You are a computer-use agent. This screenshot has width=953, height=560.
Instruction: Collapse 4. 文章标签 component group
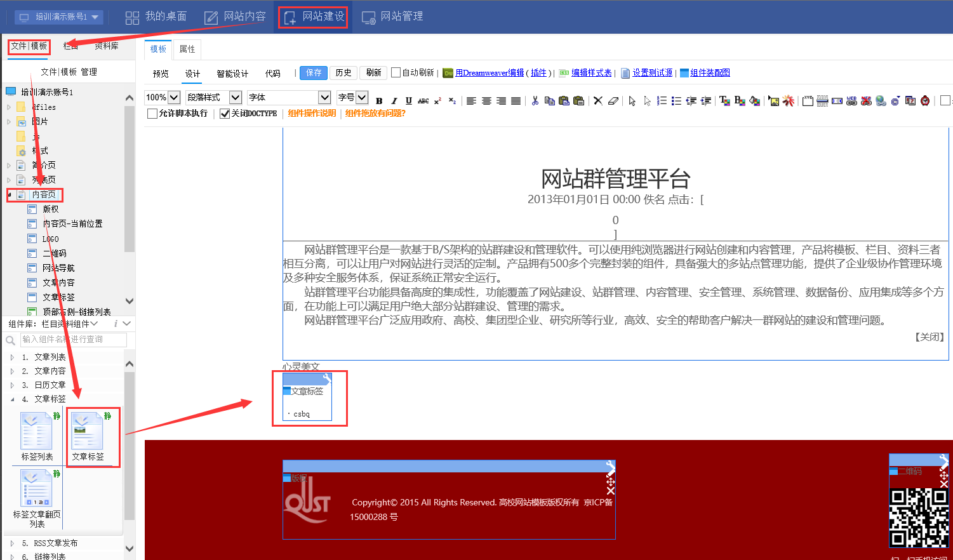coord(12,399)
